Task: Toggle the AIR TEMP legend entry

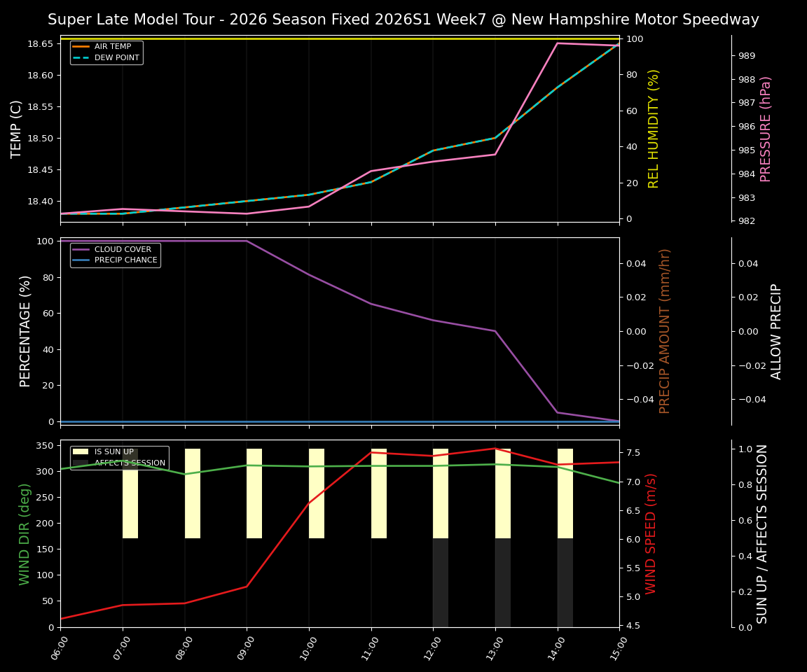Action: point(112,47)
